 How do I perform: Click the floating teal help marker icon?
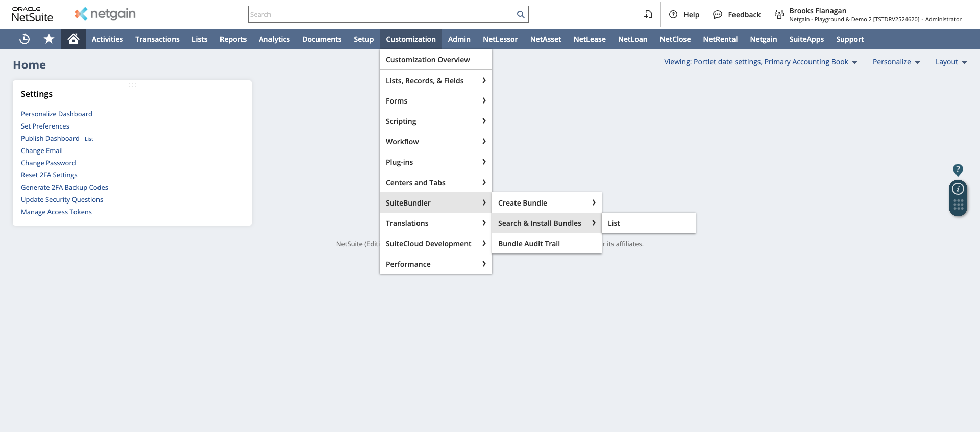[958, 170]
